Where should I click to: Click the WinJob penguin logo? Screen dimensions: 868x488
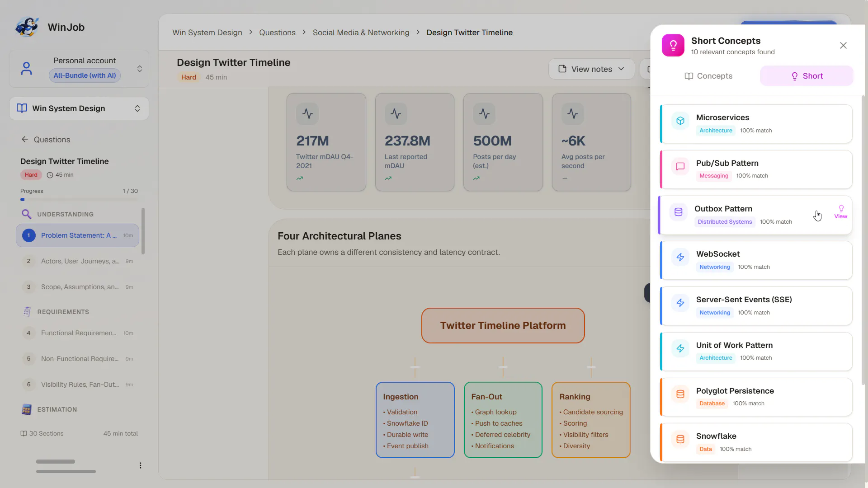(27, 27)
